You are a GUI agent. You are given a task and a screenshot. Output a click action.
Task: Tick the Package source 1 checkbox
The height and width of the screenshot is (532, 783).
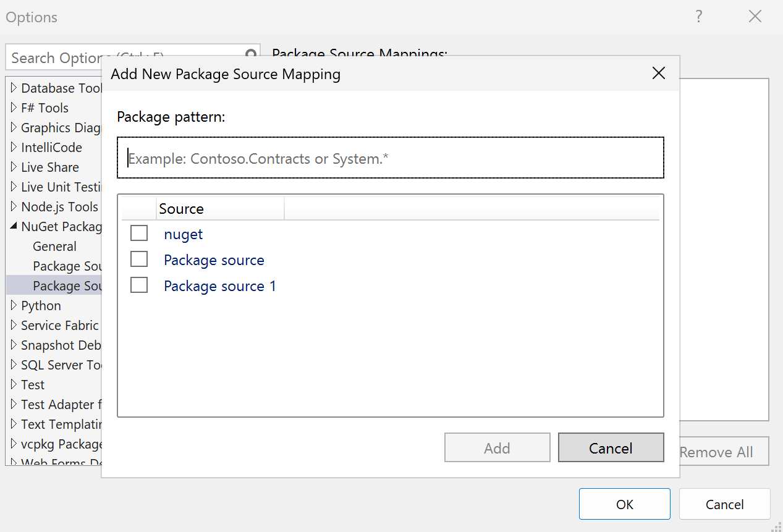[139, 285]
